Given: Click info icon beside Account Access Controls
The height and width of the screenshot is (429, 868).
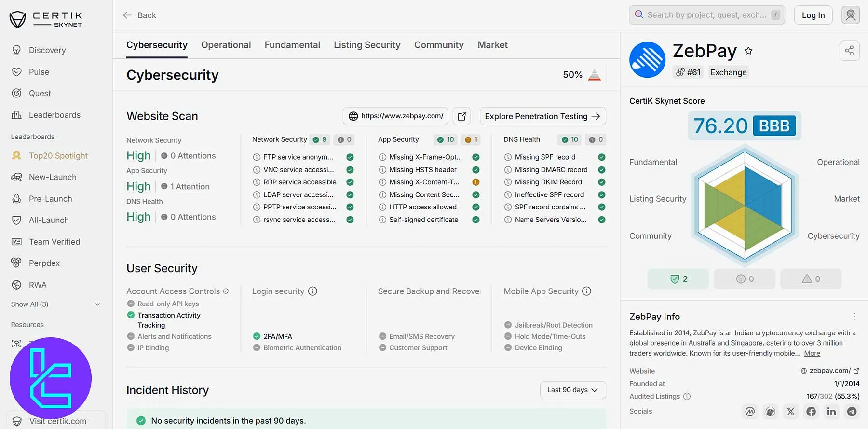Looking at the screenshot, I should pyautogui.click(x=226, y=291).
